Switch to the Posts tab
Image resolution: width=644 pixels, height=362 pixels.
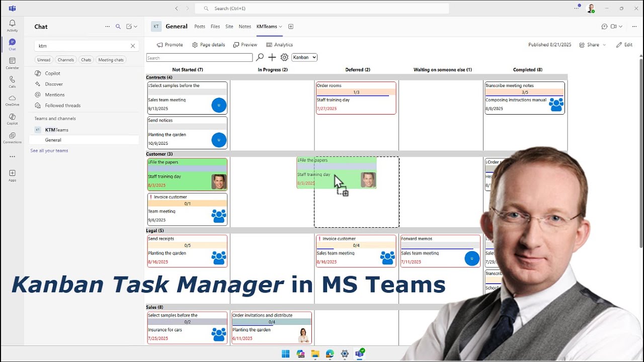(200, 27)
